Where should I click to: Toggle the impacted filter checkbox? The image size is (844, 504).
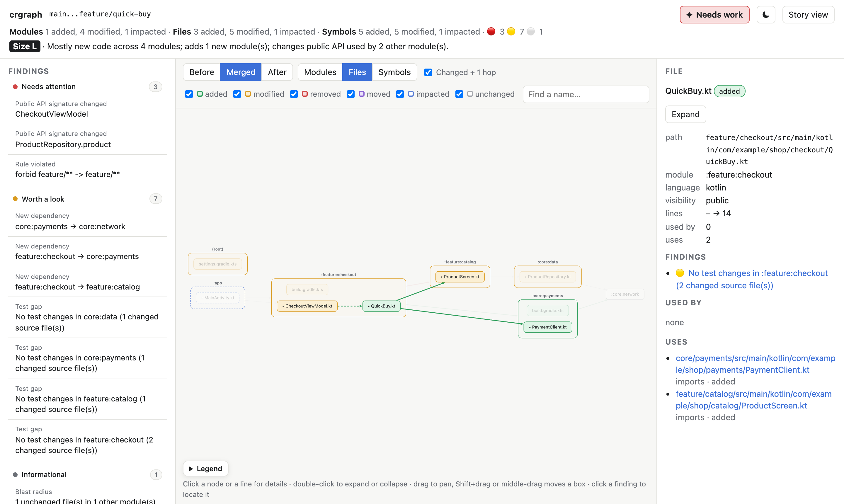(400, 94)
